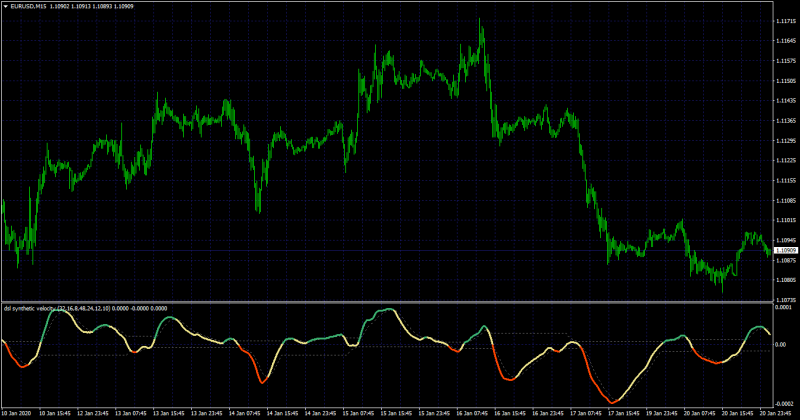
Task: Click the 16 Jan 07:45 time label
Action: pos(471,413)
